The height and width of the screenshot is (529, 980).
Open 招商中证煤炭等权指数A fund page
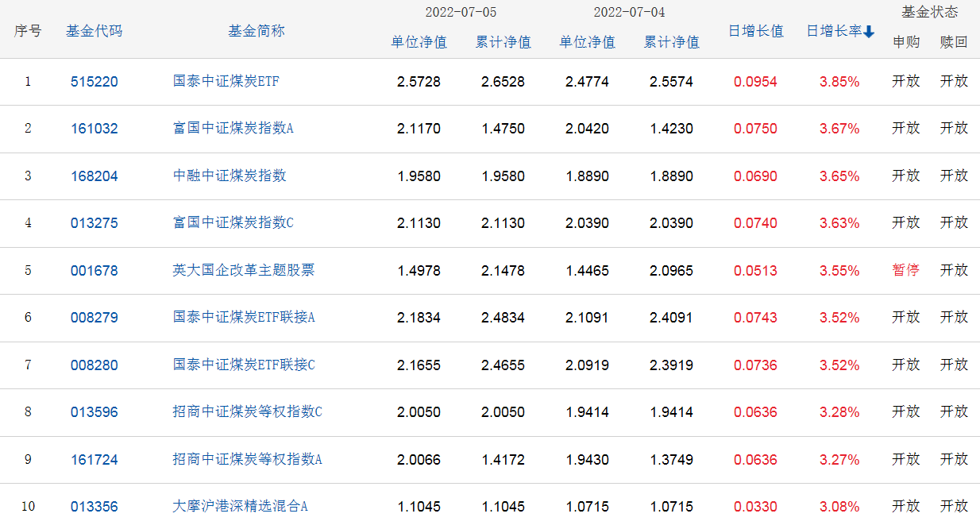coord(248,459)
